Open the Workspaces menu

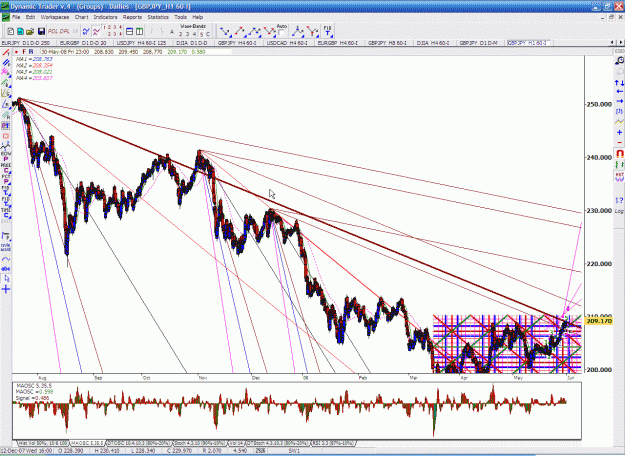[x=55, y=17]
